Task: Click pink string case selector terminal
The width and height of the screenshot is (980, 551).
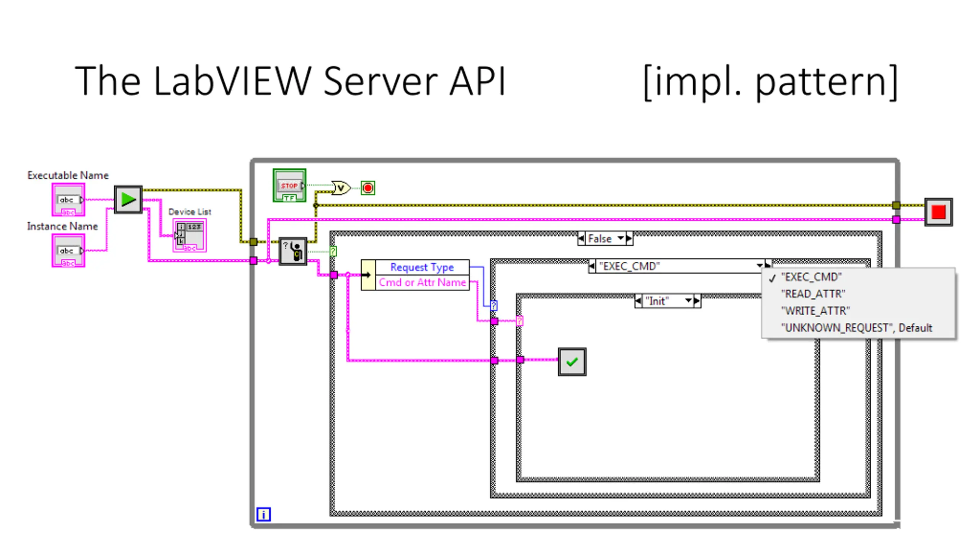Action: tap(519, 321)
